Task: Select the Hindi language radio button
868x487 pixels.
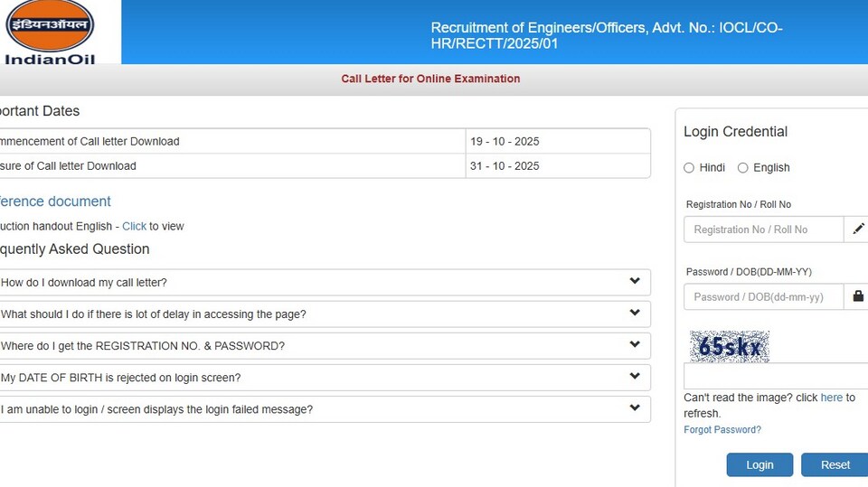Action: (x=689, y=168)
